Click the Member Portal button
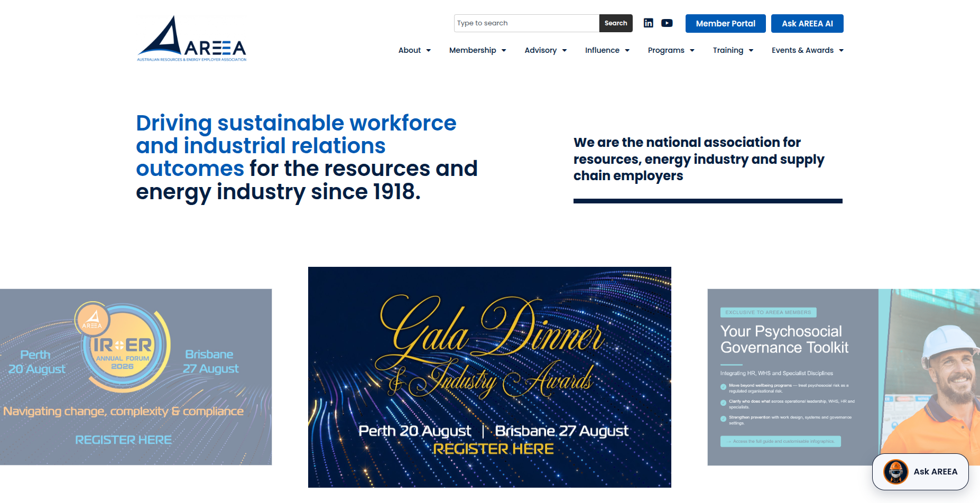Viewport: 980px width, 503px height. pos(726,23)
